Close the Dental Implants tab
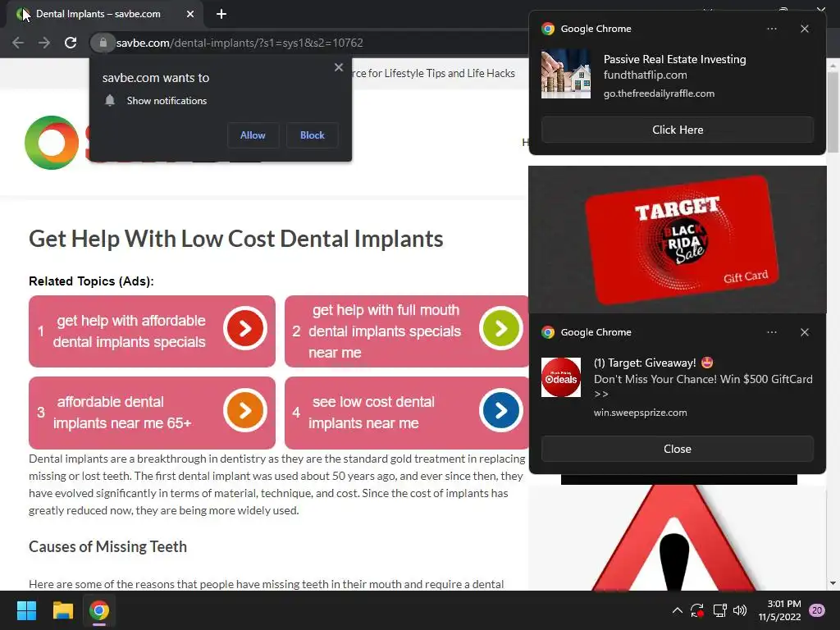This screenshot has width=840, height=630. (x=190, y=14)
